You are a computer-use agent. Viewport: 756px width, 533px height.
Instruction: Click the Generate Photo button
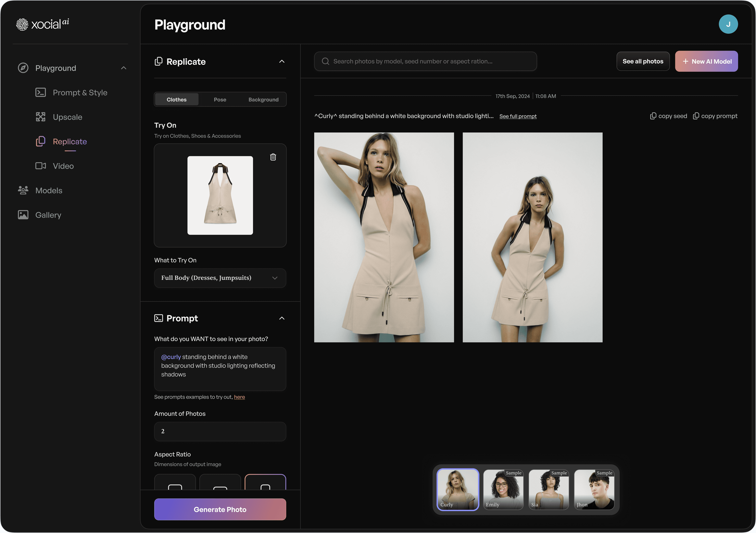pyautogui.click(x=220, y=509)
